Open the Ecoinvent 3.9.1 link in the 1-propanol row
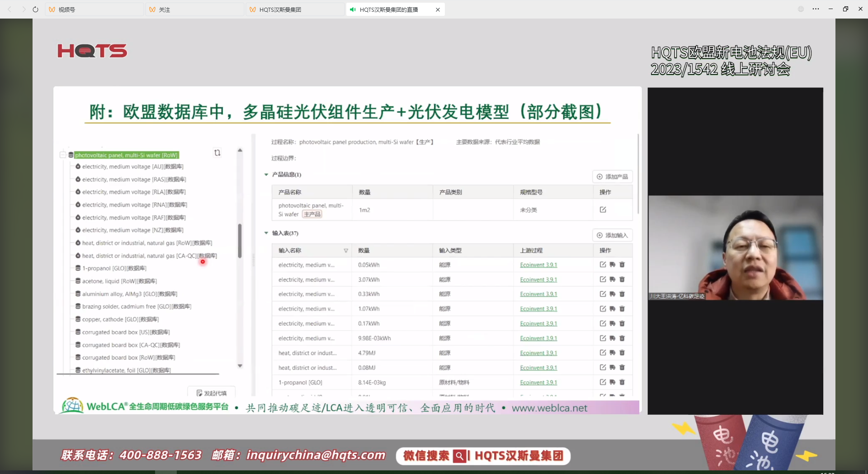Viewport: 868px width, 474px height. tap(538, 383)
